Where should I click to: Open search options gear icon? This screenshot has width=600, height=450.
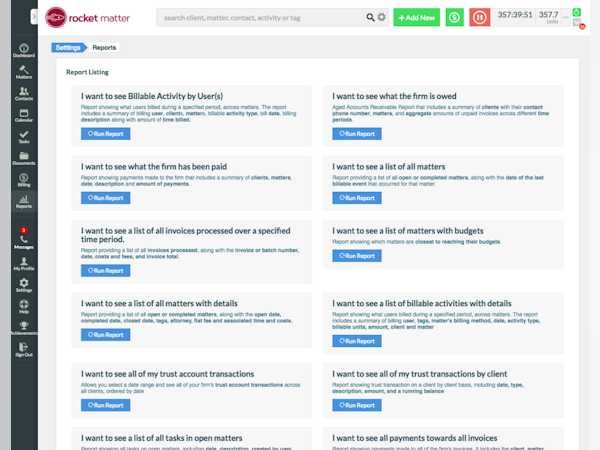(x=382, y=17)
